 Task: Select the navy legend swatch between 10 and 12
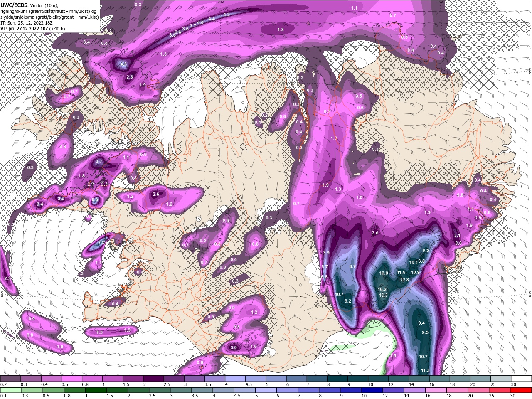pos(371,390)
